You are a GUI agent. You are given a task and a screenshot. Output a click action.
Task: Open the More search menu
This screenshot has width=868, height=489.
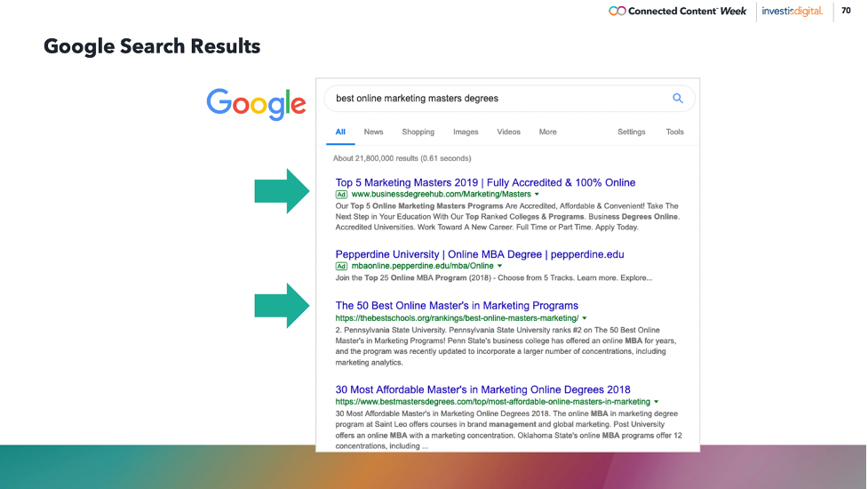coord(547,132)
